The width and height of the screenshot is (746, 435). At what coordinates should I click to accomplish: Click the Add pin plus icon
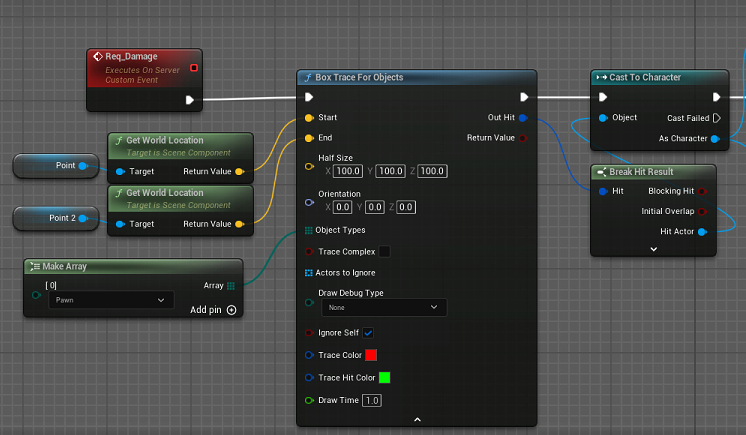point(232,310)
